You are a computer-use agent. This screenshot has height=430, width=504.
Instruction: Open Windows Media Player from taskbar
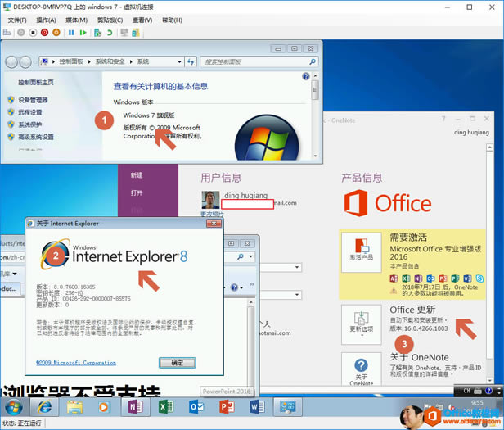pos(103,407)
